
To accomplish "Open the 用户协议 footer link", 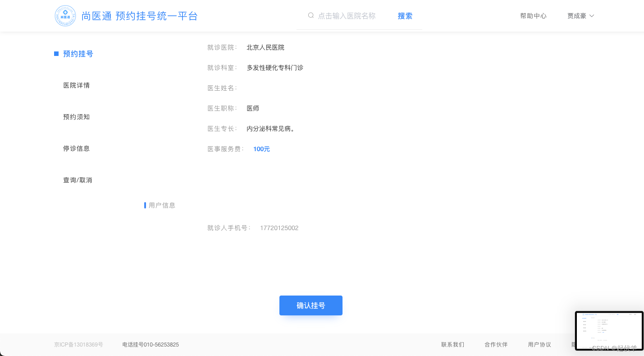I will click(x=539, y=345).
